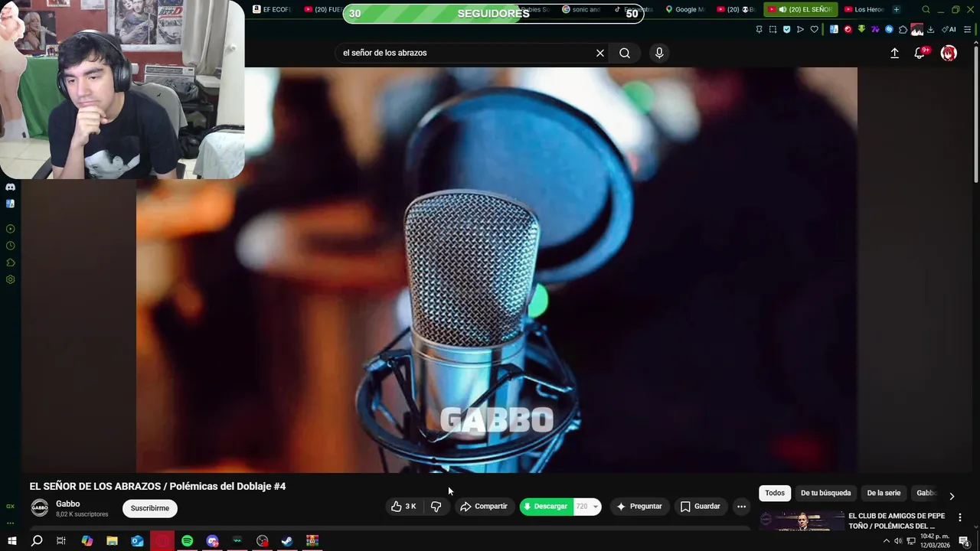Open the YouTube notifications bell
980x551 pixels.
(920, 53)
